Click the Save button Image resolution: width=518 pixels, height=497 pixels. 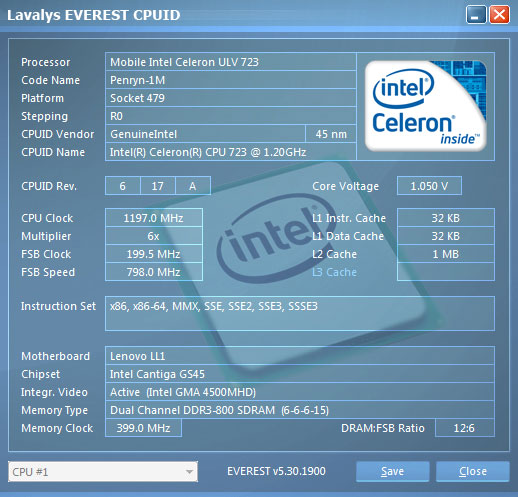click(392, 471)
